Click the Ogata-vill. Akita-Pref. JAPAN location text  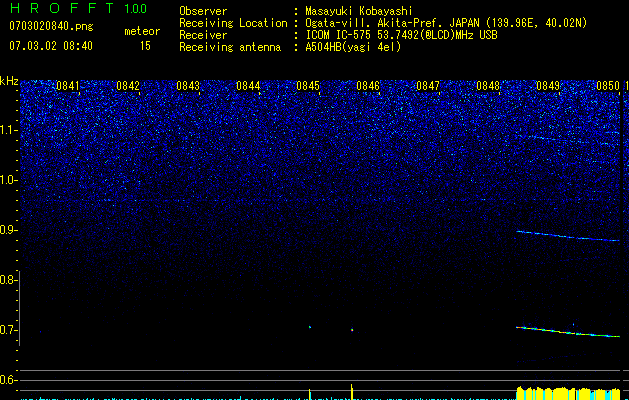pyautogui.click(x=446, y=23)
